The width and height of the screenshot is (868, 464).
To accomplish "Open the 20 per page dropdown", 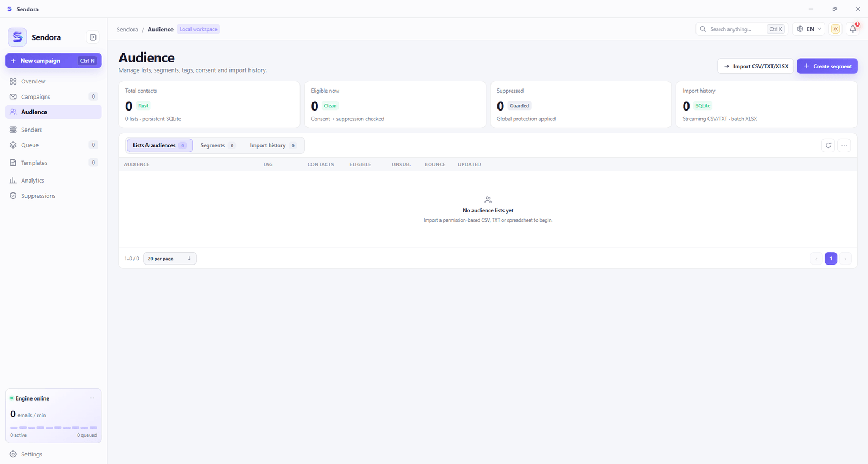I will point(170,259).
